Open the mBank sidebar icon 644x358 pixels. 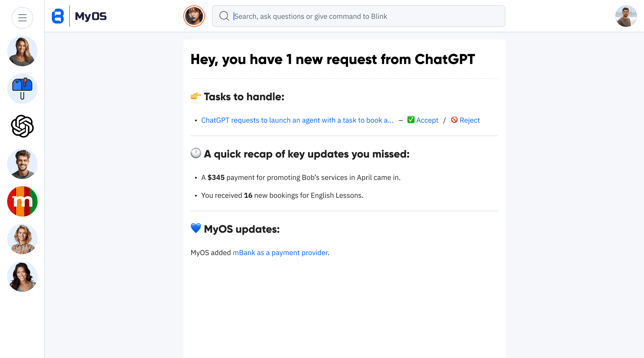22,201
